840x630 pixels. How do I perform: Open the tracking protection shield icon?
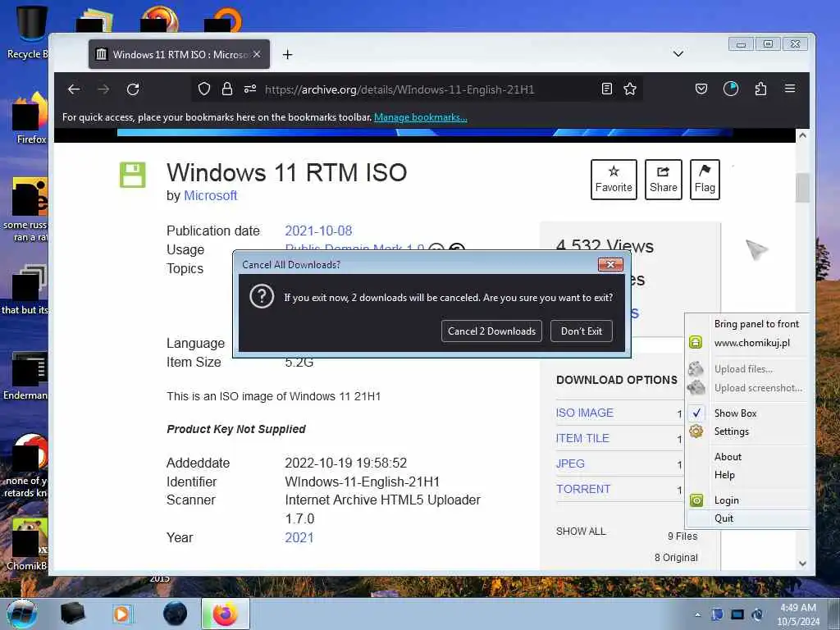pos(204,89)
